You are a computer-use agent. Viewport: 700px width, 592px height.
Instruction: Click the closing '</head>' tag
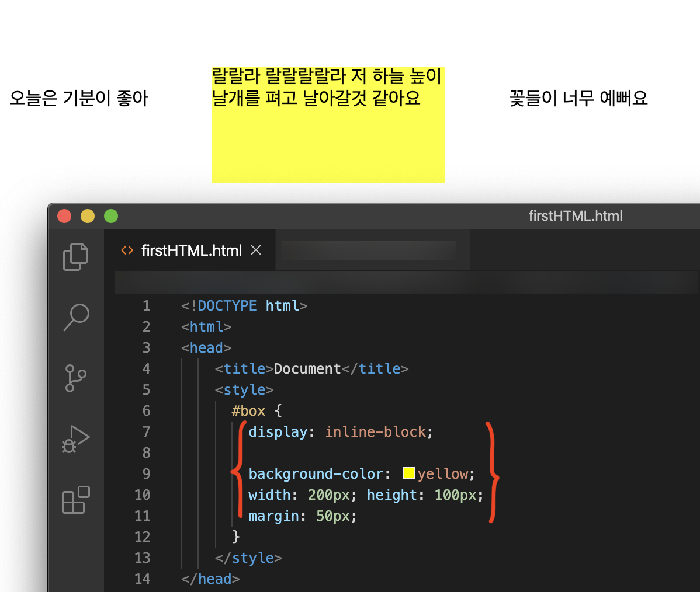[210, 579]
